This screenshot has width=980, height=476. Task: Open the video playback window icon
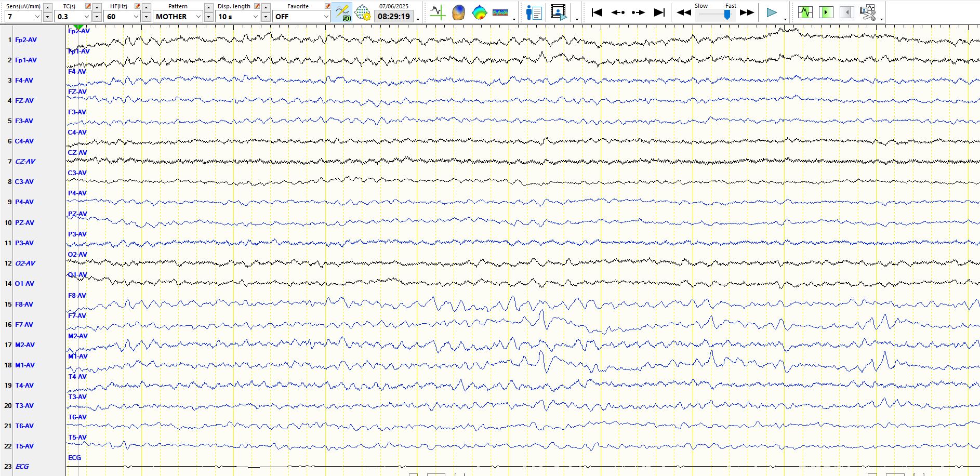click(x=559, y=12)
